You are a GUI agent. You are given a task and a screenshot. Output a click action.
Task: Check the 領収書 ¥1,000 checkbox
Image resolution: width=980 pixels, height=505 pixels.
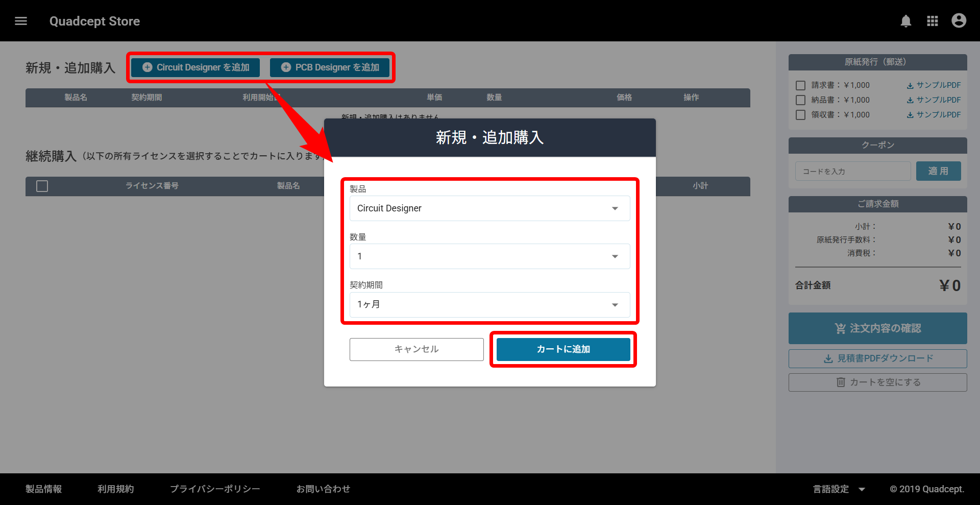tap(800, 115)
